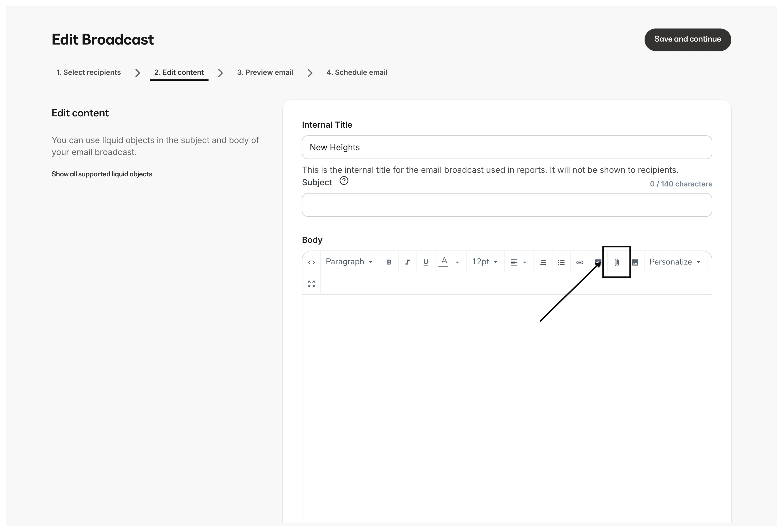Screen dimensions: 783x532
Task: Open the source code view icon
Action: click(x=311, y=262)
